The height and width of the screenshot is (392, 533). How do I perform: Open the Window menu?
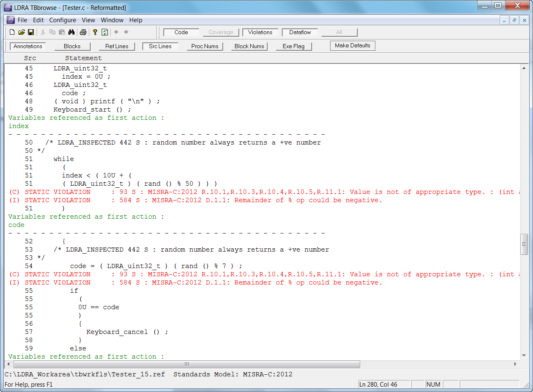[x=112, y=20]
